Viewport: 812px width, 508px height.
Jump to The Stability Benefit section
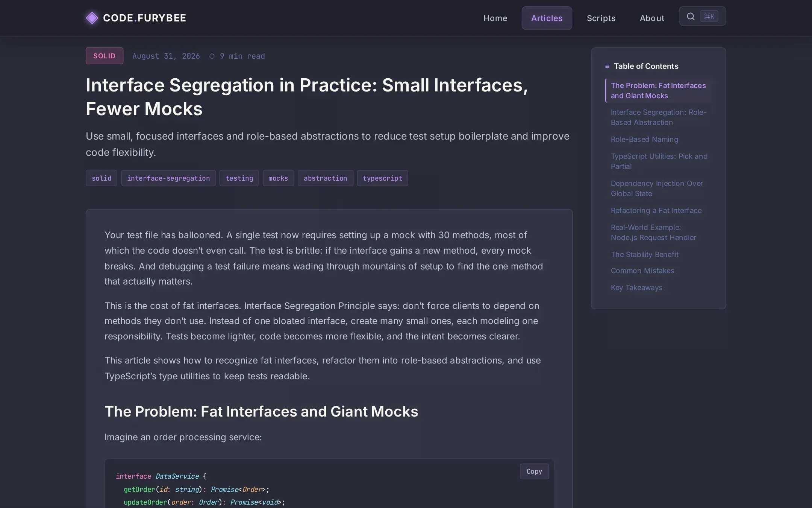pos(644,254)
